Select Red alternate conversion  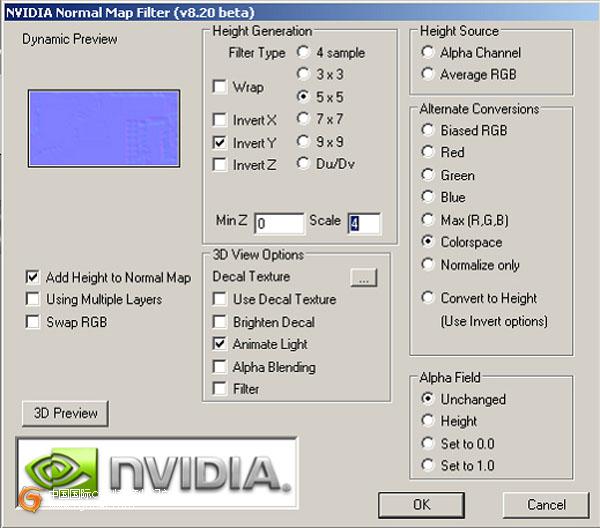427,152
